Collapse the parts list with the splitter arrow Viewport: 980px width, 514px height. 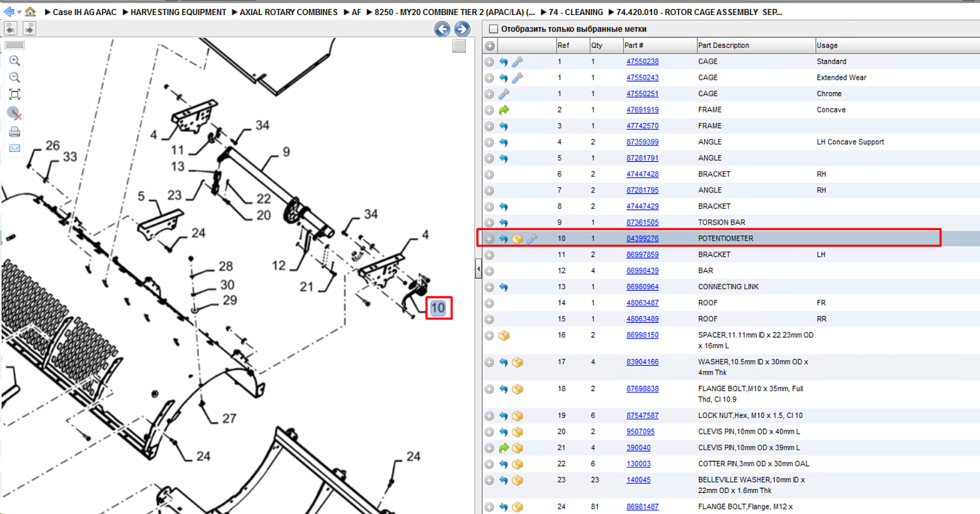[478, 268]
